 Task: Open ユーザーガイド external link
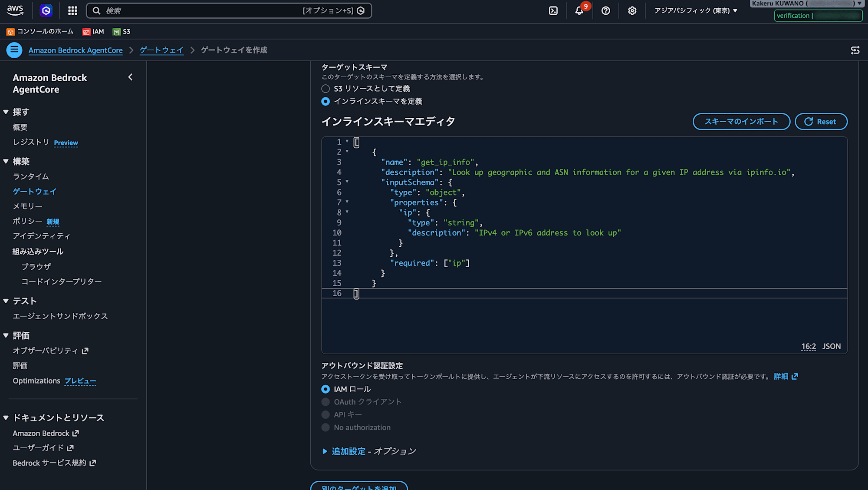coord(43,448)
